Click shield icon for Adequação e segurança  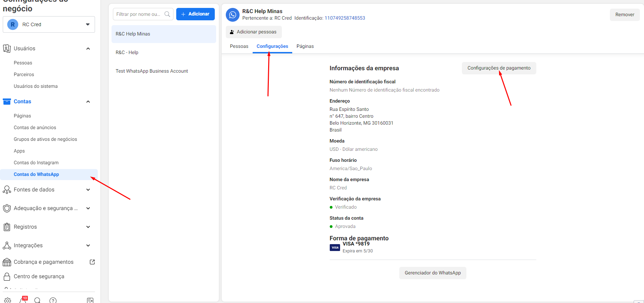(7, 208)
